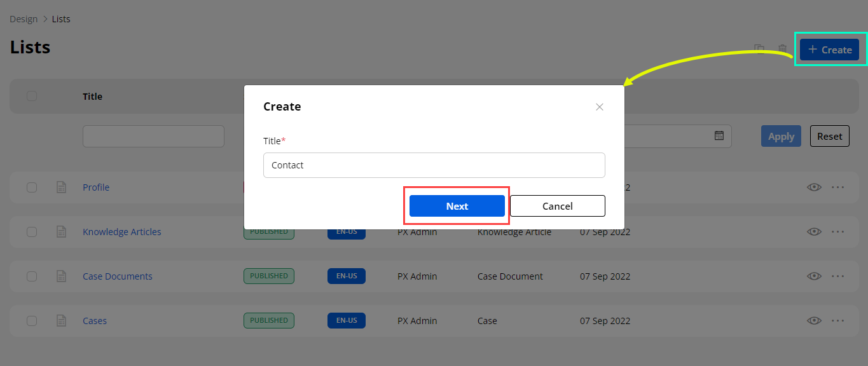Select the Profile row checkbox

click(32, 187)
